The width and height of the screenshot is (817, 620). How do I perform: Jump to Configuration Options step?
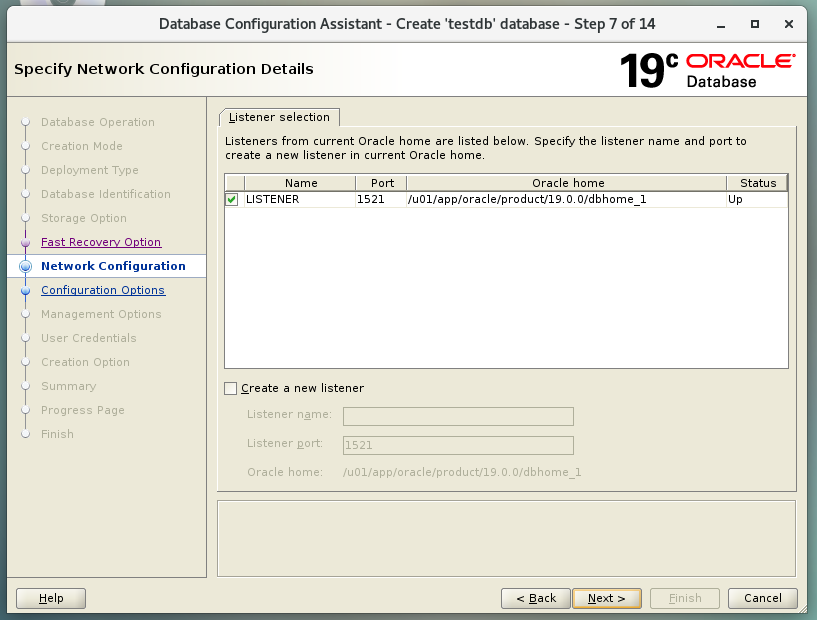coord(102,290)
